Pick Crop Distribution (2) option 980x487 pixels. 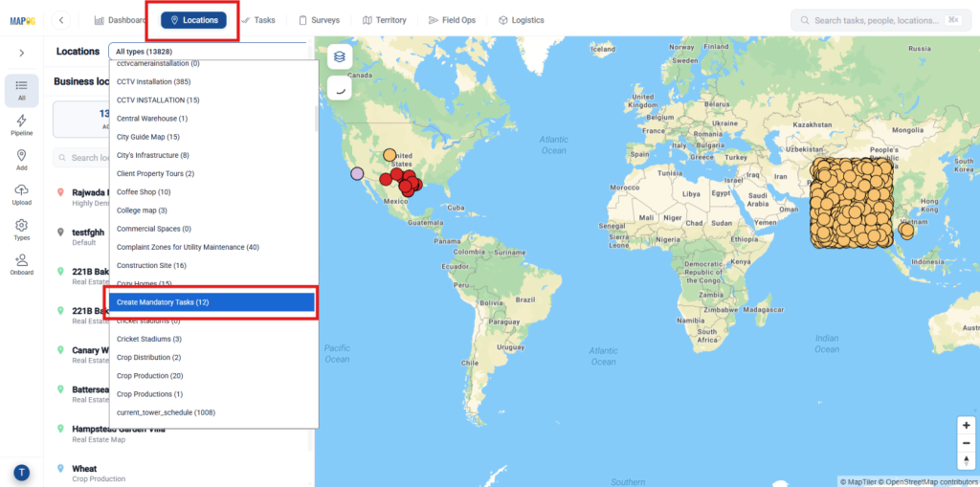pos(213,358)
